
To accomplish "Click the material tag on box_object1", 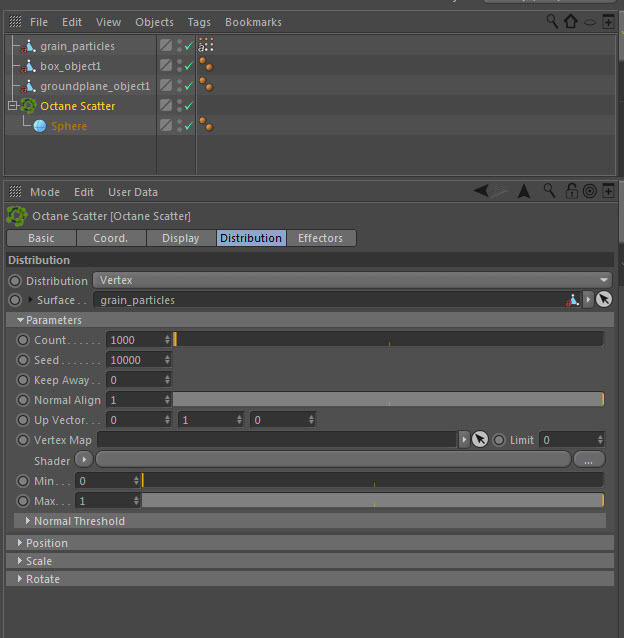I will click(x=206, y=64).
